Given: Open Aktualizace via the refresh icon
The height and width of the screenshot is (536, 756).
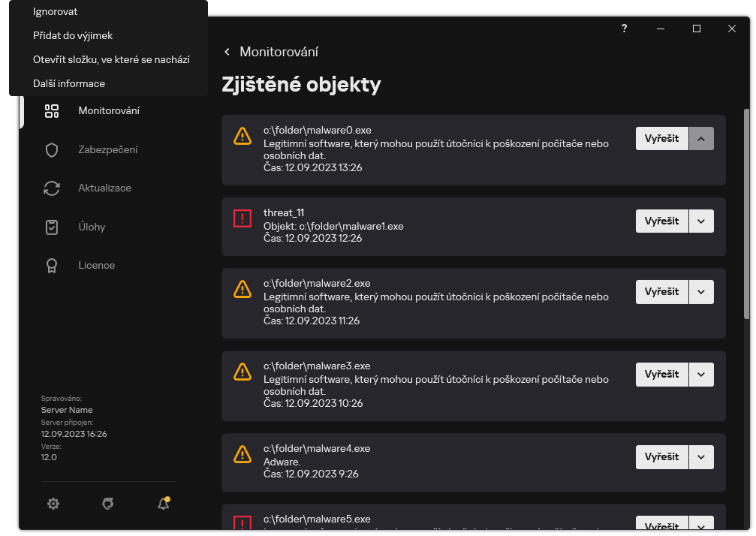Looking at the screenshot, I should [51, 188].
